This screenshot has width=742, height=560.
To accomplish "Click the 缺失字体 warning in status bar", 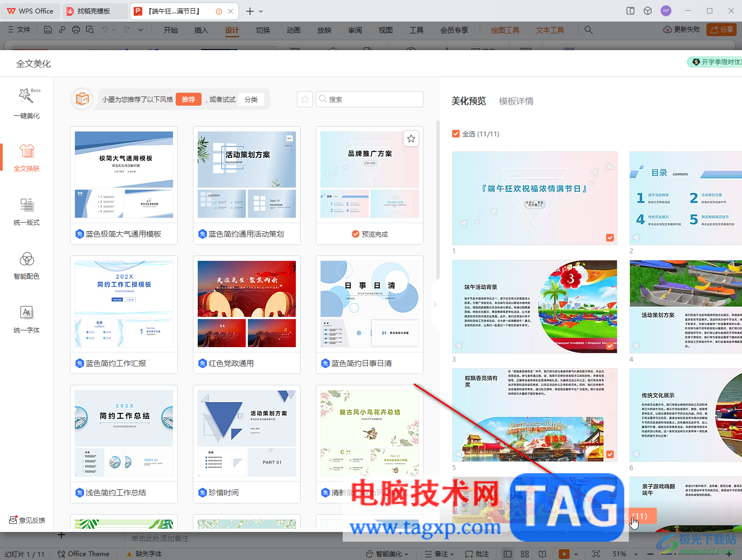I will (144, 554).
